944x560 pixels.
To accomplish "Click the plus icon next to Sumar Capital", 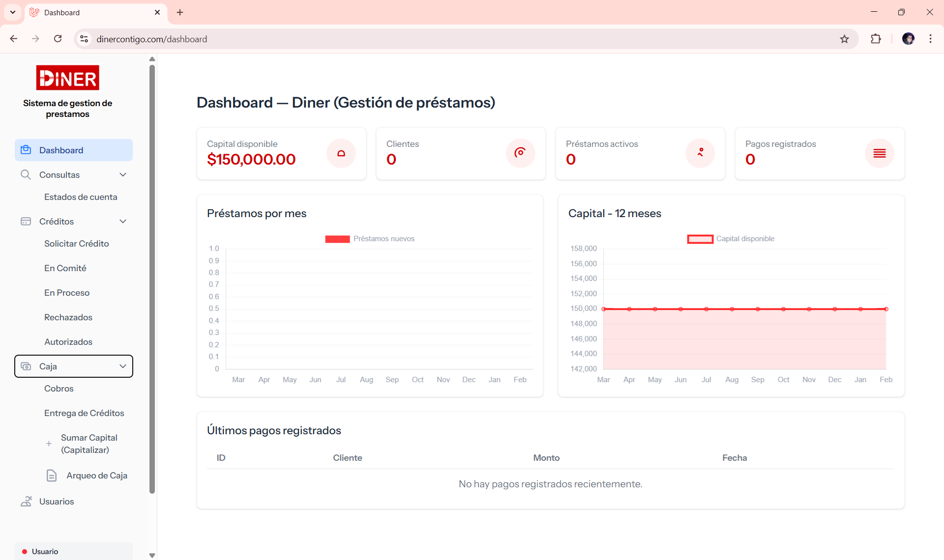I will tap(49, 444).
